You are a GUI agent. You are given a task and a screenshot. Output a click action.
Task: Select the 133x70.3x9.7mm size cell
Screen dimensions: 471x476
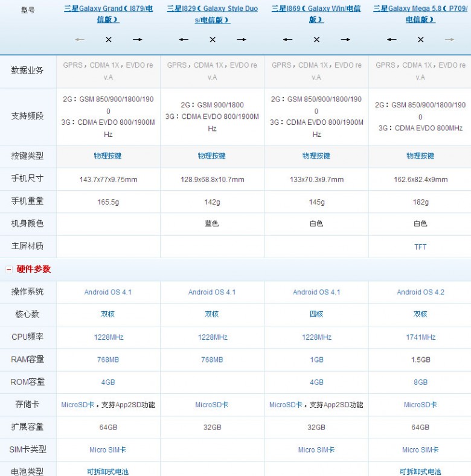coord(316,180)
